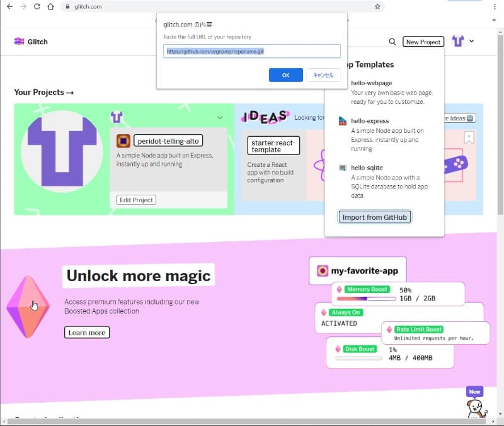504x426 pixels.
Task: Click Edit Project button
Action: (x=136, y=200)
